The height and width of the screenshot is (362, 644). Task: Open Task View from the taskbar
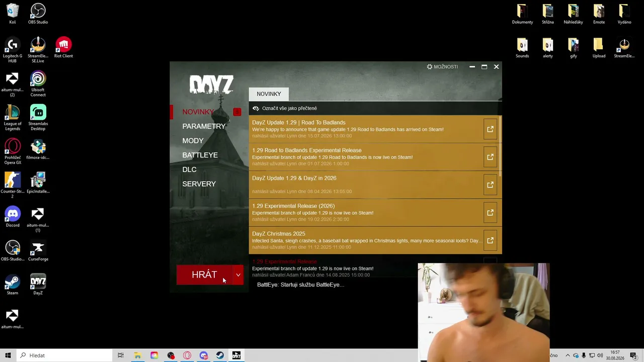pyautogui.click(x=121, y=355)
